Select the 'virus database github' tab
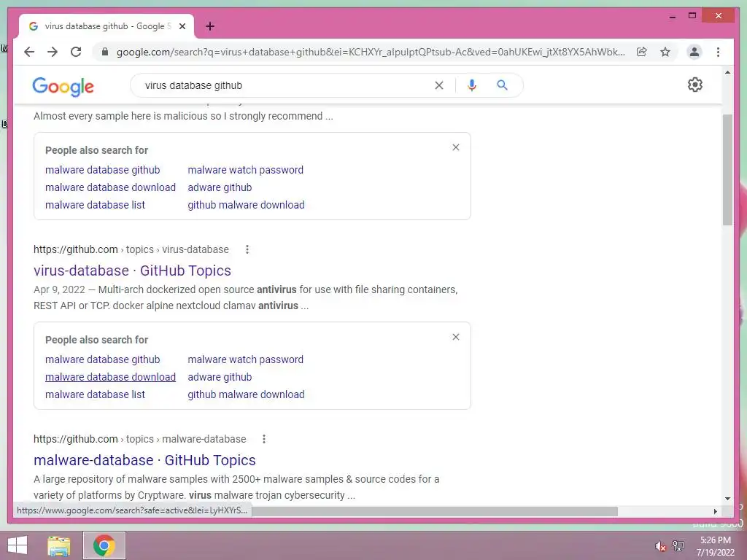This screenshot has height=560, width=747. (x=107, y=26)
